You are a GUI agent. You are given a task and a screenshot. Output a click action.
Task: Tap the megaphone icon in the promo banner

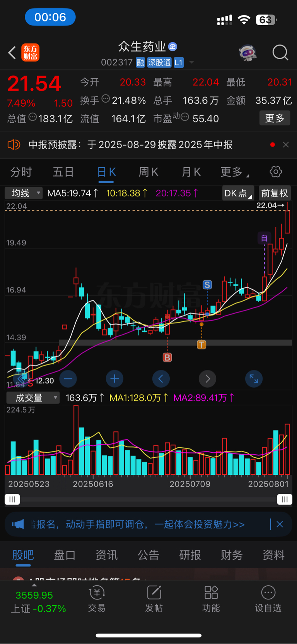coord(18,524)
